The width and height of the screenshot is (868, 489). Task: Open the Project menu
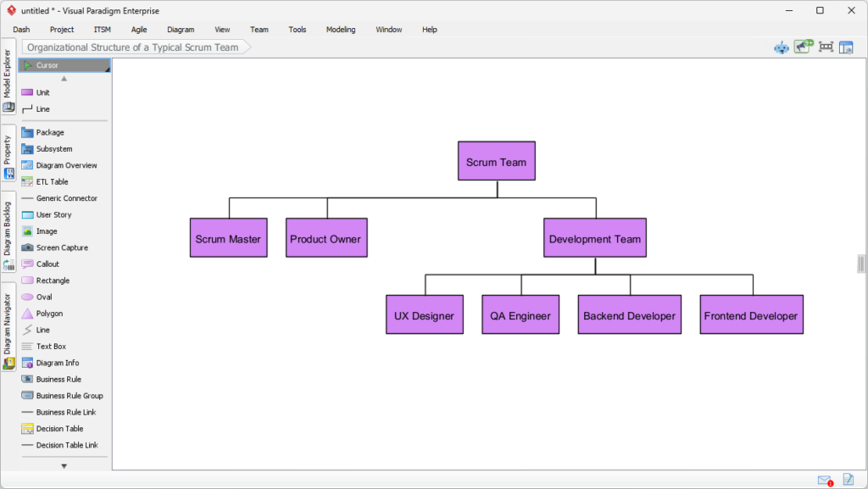pos(61,30)
